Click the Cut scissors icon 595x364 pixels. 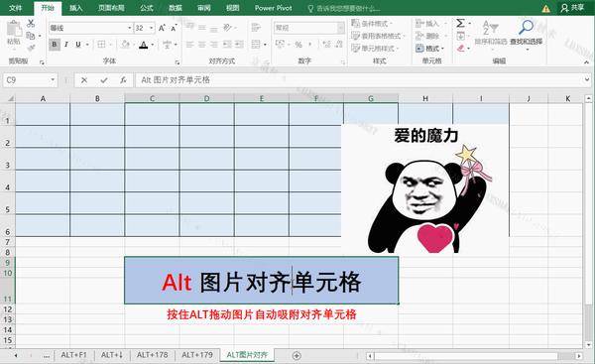tap(31, 23)
